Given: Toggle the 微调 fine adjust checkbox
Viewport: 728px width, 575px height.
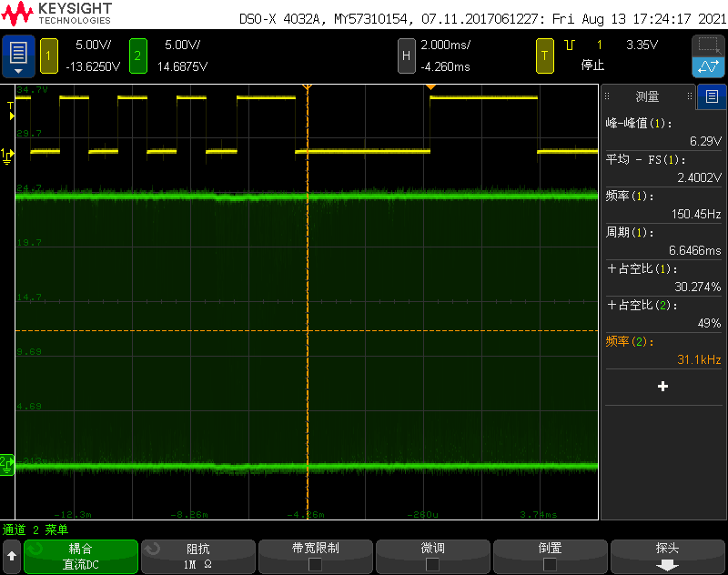Looking at the screenshot, I should [x=433, y=564].
